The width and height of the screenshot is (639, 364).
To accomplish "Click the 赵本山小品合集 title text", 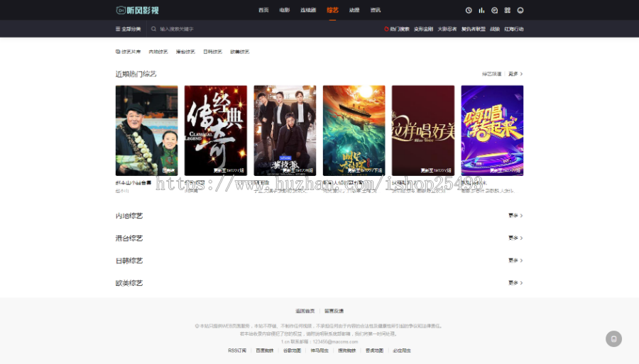I will (133, 183).
